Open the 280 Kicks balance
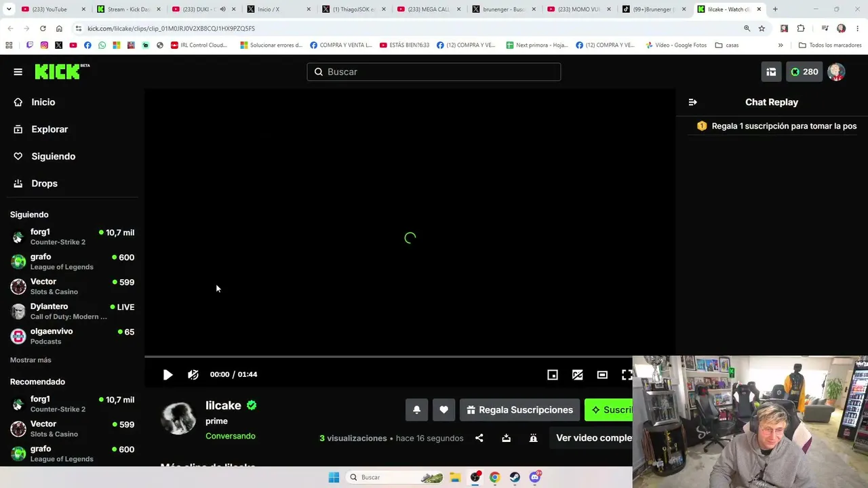The image size is (868, 488). pos(804,72)
